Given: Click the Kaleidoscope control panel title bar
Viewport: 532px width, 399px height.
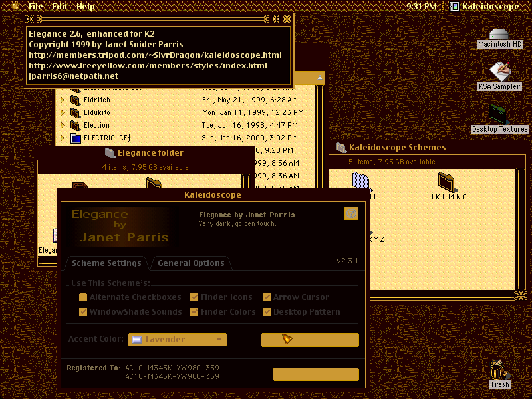Looking at the screenshot, I should (212, 195).
